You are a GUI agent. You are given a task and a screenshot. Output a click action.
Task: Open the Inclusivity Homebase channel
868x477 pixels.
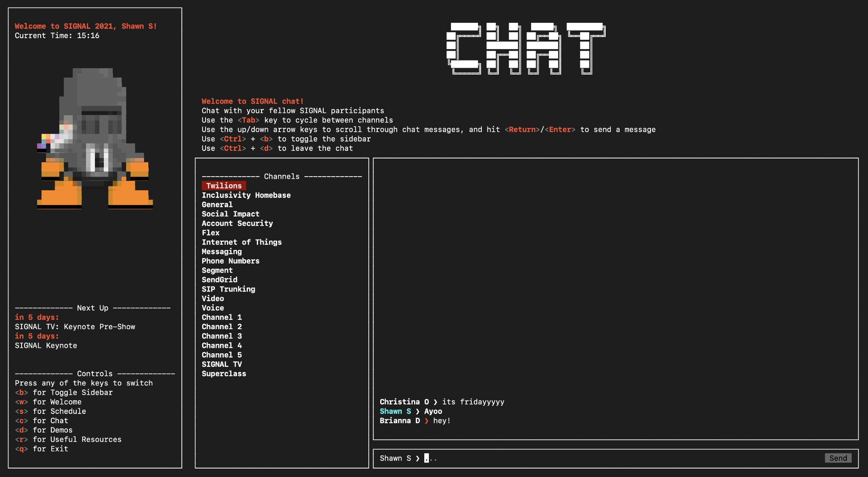pyautogui.click(x=246, y=195)
